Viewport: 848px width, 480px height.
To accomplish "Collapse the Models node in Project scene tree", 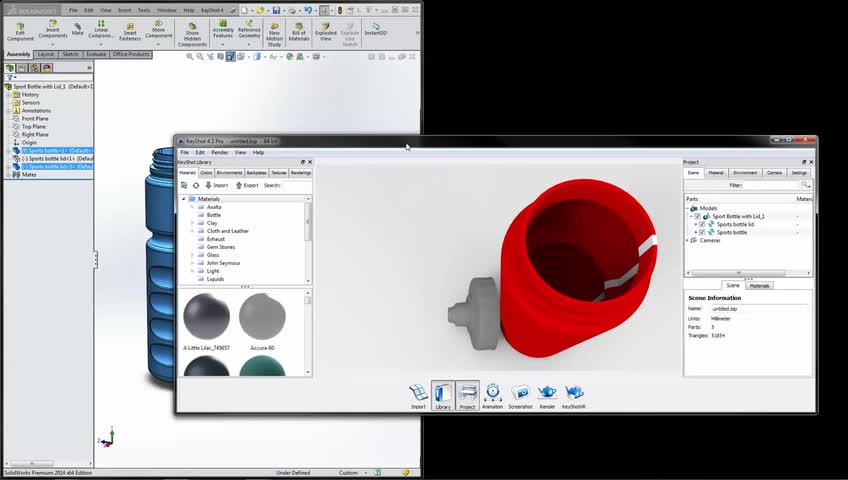I will pyautogui.click(x=688, y=208).
